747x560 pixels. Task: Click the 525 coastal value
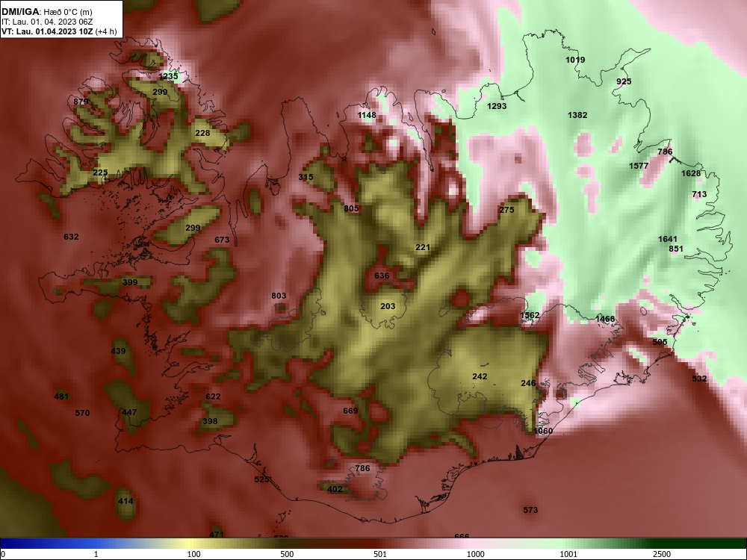click(261, 479)
